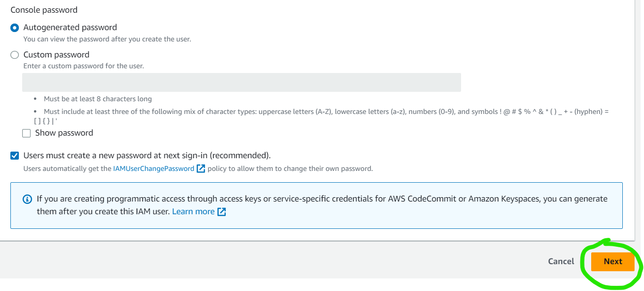Proceed with the orange Next button

click(613, 261)
